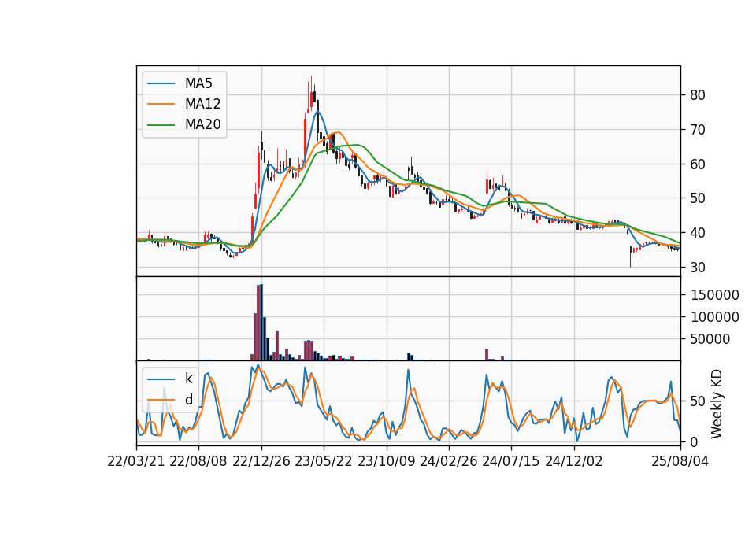Screen dimensions: 756x543
Task: Click the price axis value 60
Action: 698,164
